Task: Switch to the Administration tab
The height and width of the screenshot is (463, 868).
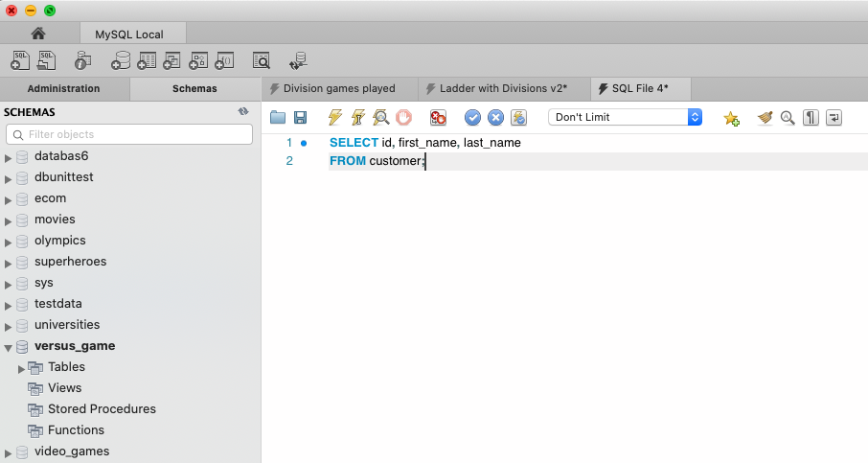Action: (x=64, y=88)
